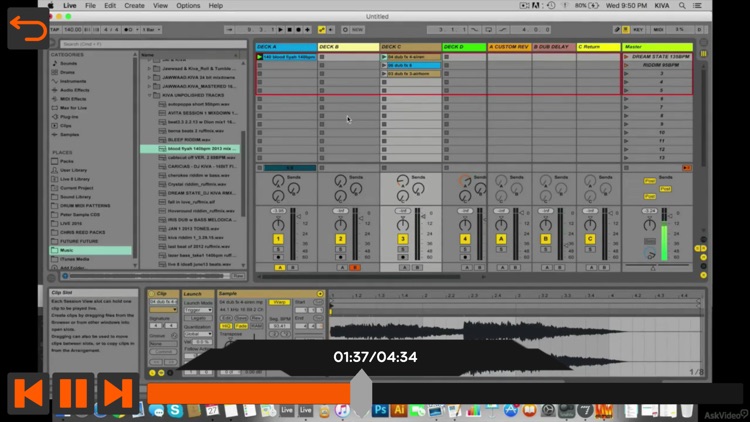Toggle track 1 activator button

[278, 239]
